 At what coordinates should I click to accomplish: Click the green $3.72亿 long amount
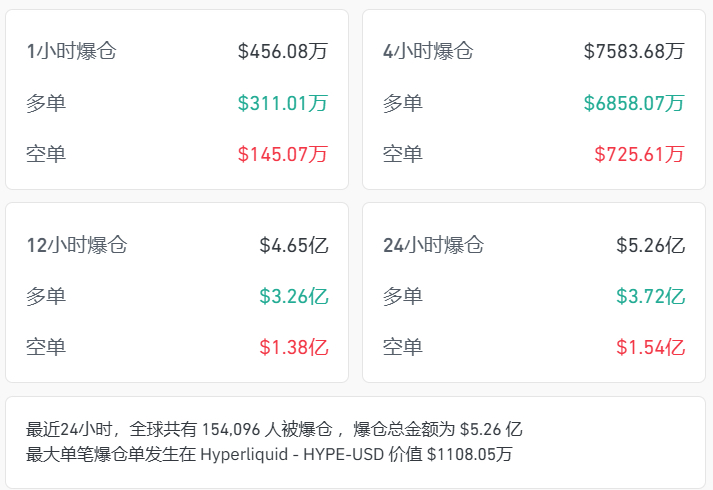pos(650,297)
